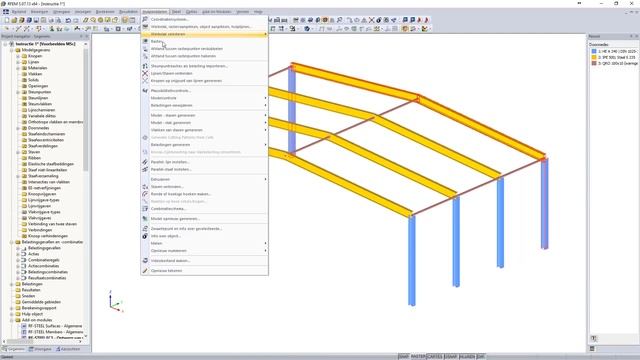Click the icon beside Parallel staaf instellen
Image resolution: width=640 pixels, height=360 pixels.
(x=145, y=169)
